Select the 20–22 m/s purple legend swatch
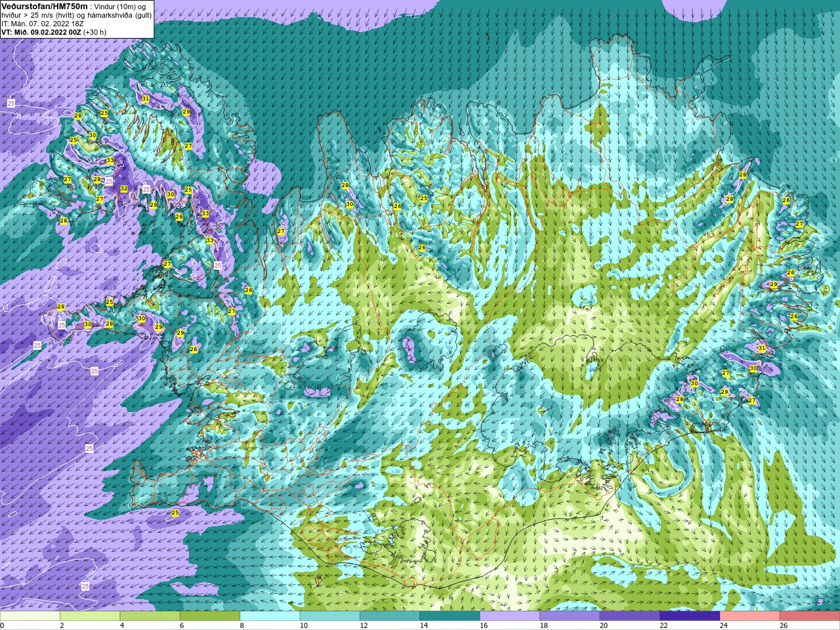Viewport: 840px width, 630px height. tap(630, 616)
